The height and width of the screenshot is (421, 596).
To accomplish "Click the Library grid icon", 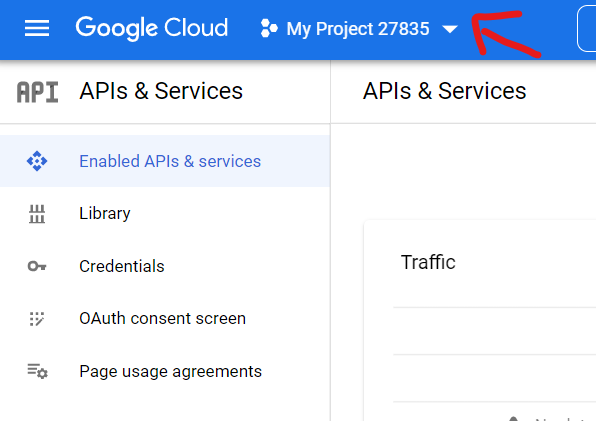I will pos(37,214).
